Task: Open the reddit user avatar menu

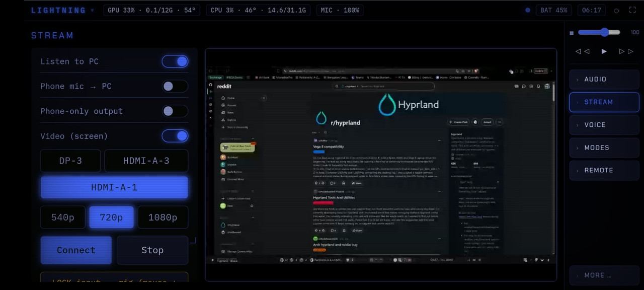Action: (546, 87)
